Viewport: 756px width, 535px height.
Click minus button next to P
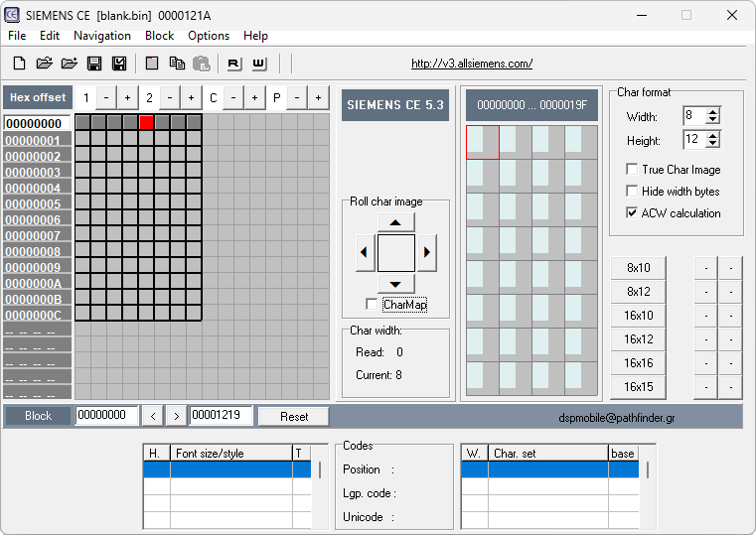coord(297,97)
